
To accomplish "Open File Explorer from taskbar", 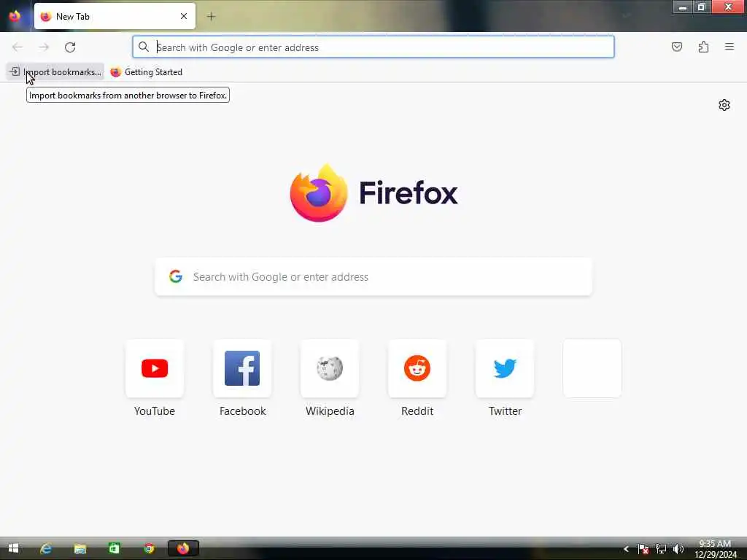I will (80, 548).
